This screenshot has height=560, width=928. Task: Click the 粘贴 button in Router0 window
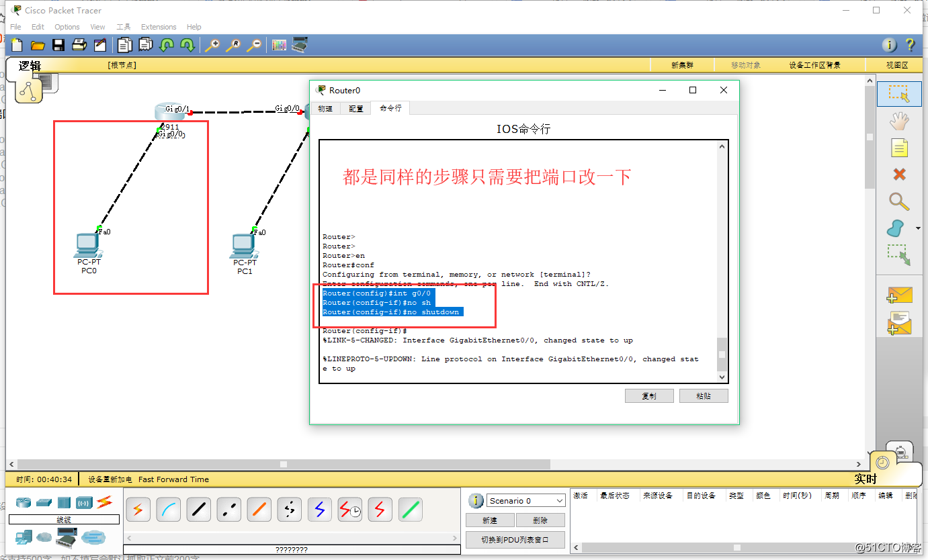[704, 395]
